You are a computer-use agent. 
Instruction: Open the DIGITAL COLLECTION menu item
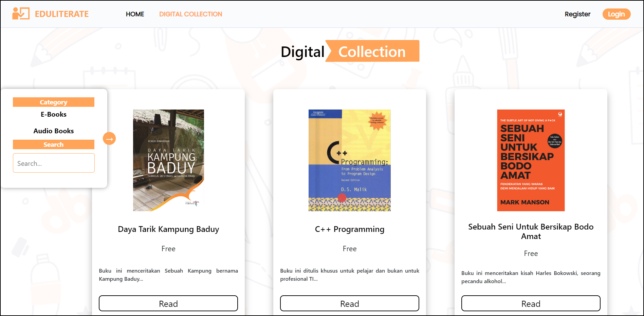pos(190,14)
